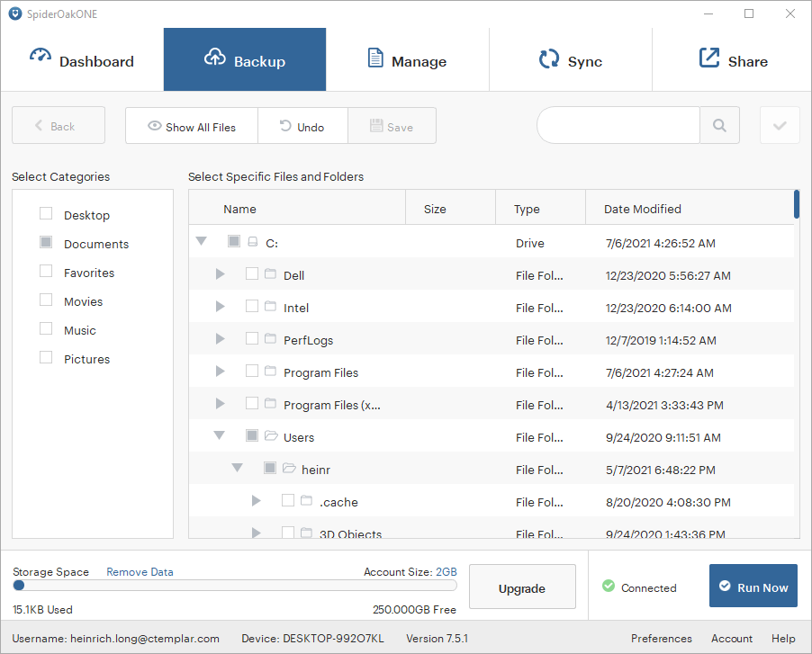812x654 pixels.
Task: Click the open heinr folder icon
Action: pos(290,468)
